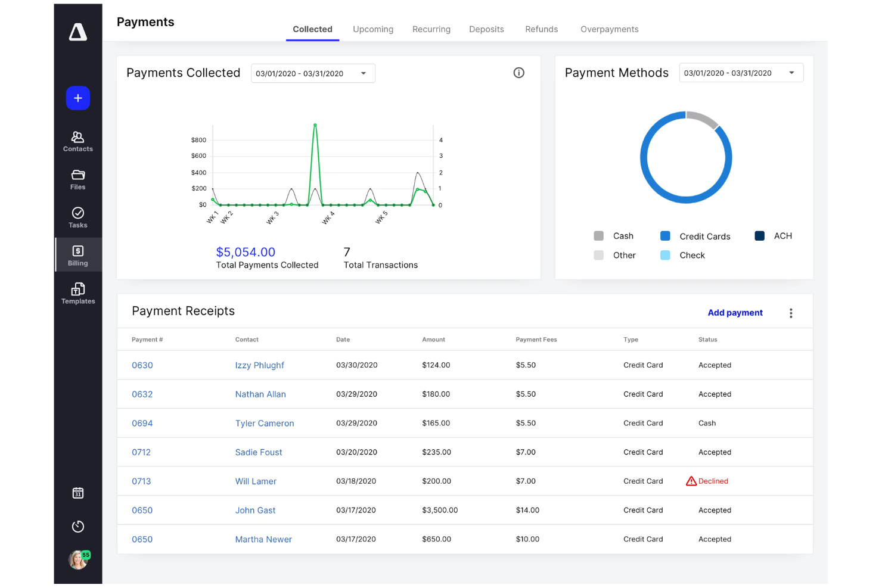Navigate to the Billing section
The height and width of the screenshot is (588, 882).
coord(77,255)
